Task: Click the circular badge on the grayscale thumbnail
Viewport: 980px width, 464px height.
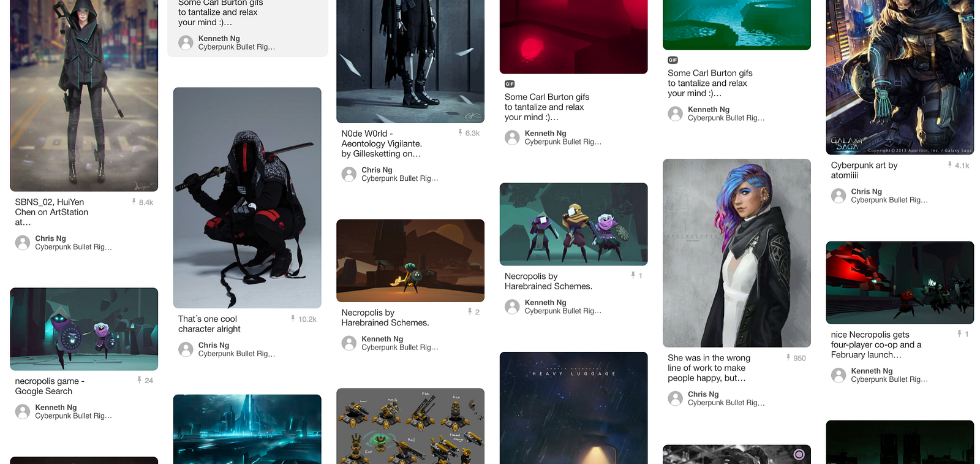Action: coord(799,454)
